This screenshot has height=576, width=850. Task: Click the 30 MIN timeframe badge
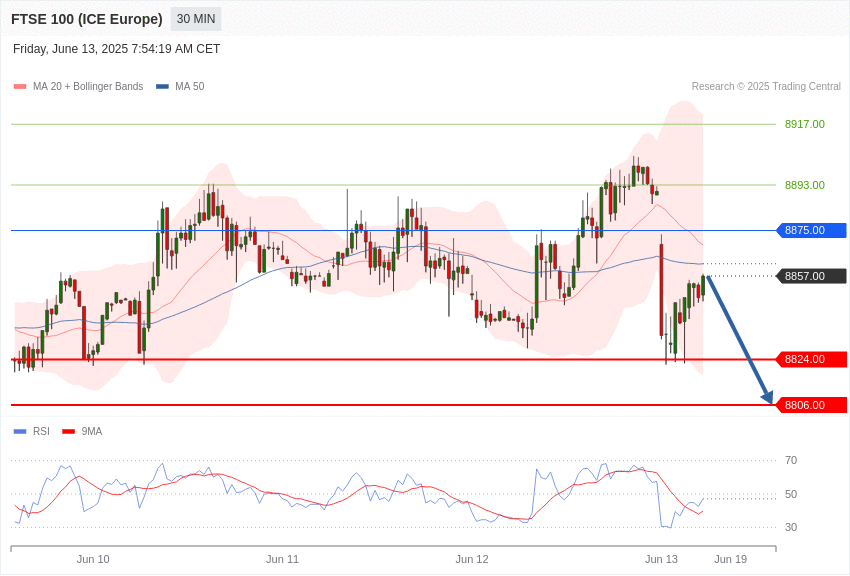click(196, 19)
